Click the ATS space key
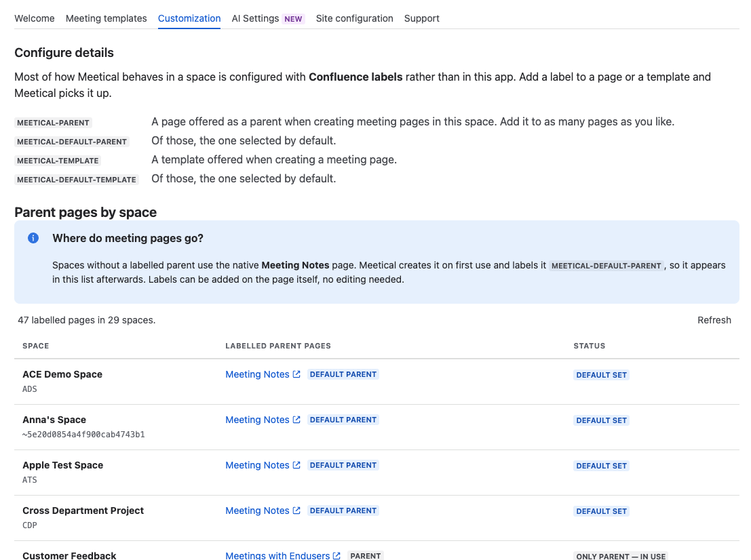 (x=30, y=479)
